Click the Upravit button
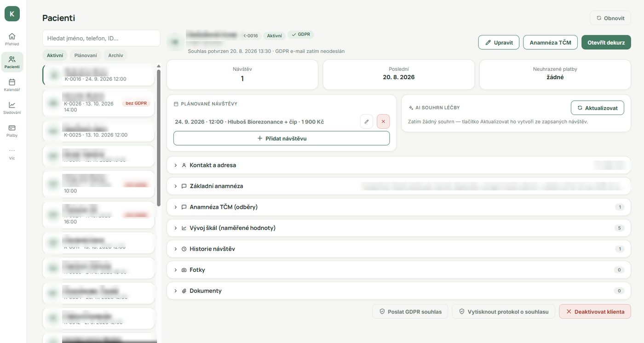 (499, 42)
